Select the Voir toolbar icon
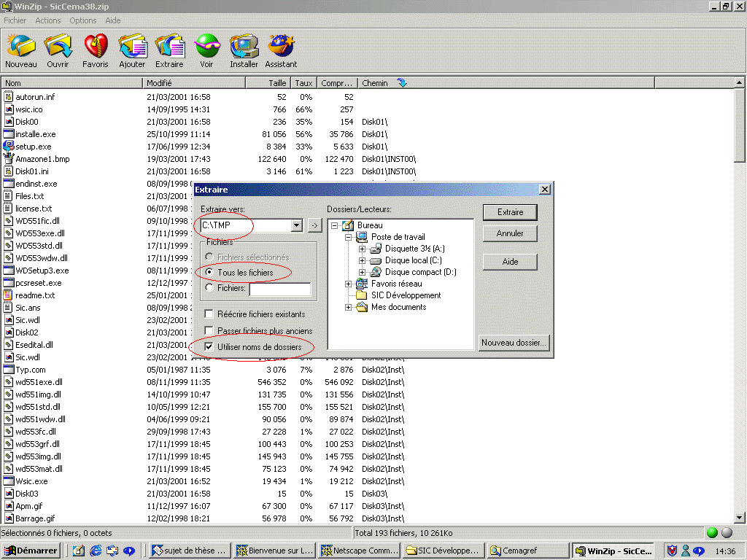 tap(206, 46)
